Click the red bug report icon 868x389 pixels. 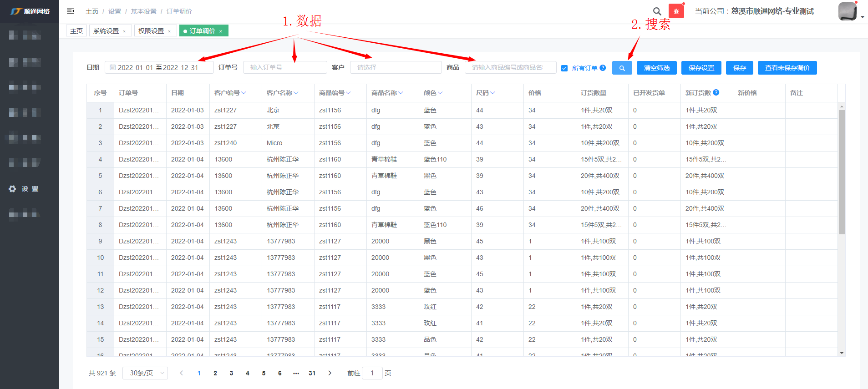676,11
